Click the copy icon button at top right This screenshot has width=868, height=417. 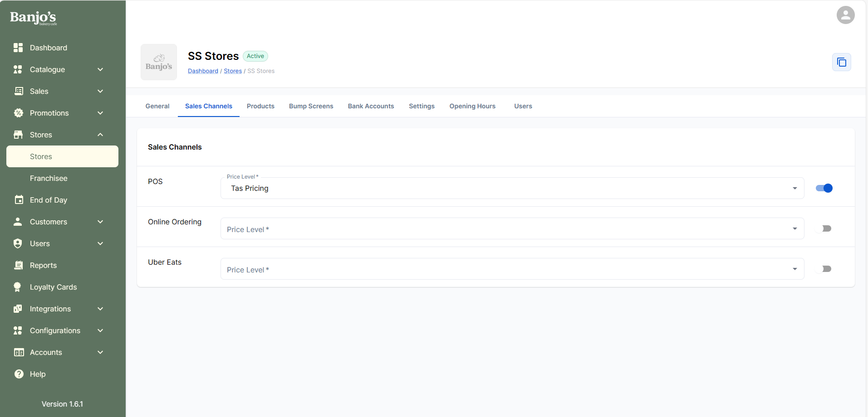click(841, 62)
